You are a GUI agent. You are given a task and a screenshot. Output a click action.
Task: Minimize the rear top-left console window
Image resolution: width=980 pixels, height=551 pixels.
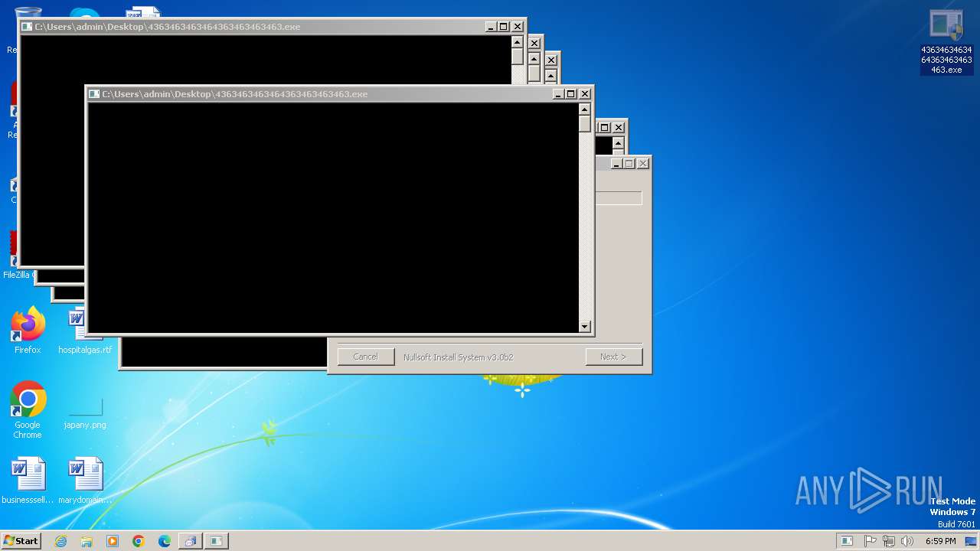click(x=491, y=27)
